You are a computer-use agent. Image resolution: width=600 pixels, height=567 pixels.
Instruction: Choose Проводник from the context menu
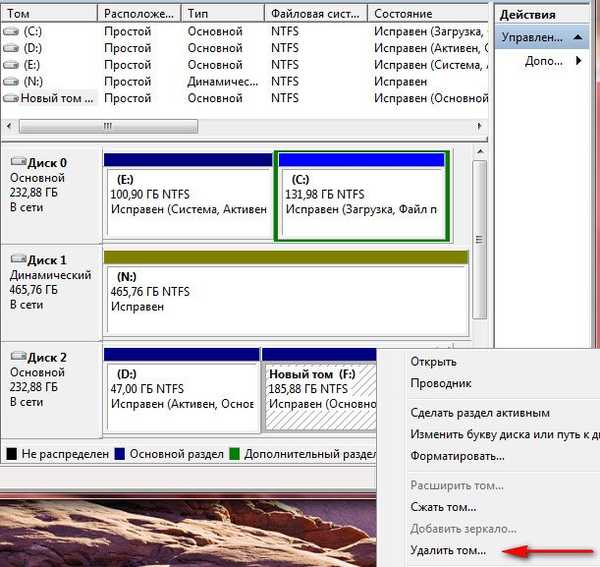pyautogui.click(x=440, y=383)
